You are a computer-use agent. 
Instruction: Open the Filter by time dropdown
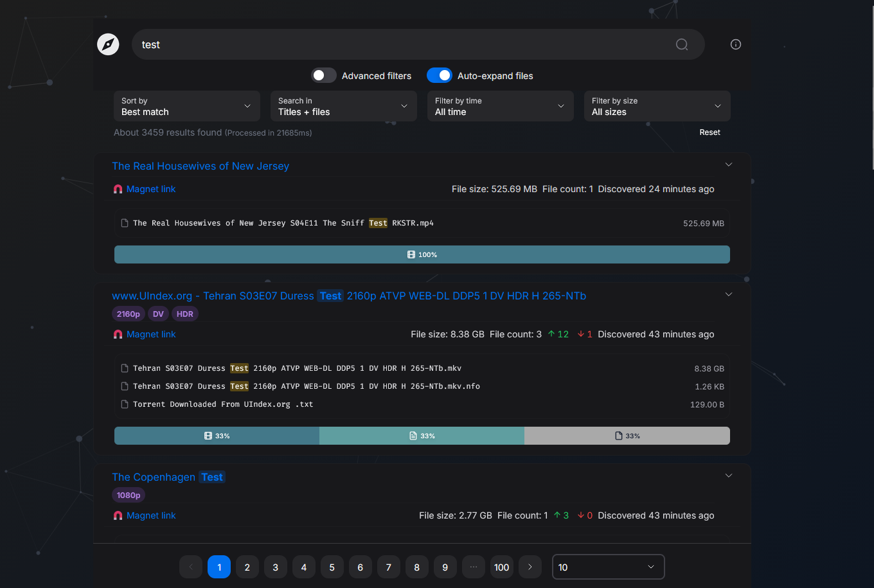501,106
